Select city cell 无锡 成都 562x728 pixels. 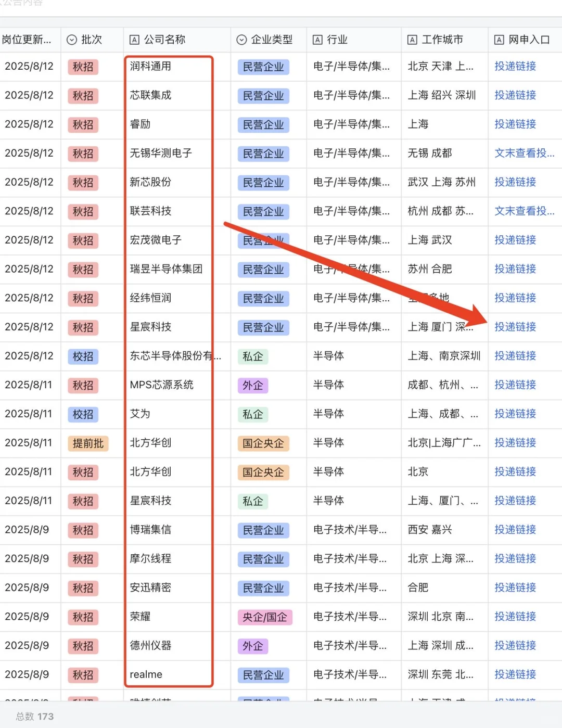[x=444, y=153]
